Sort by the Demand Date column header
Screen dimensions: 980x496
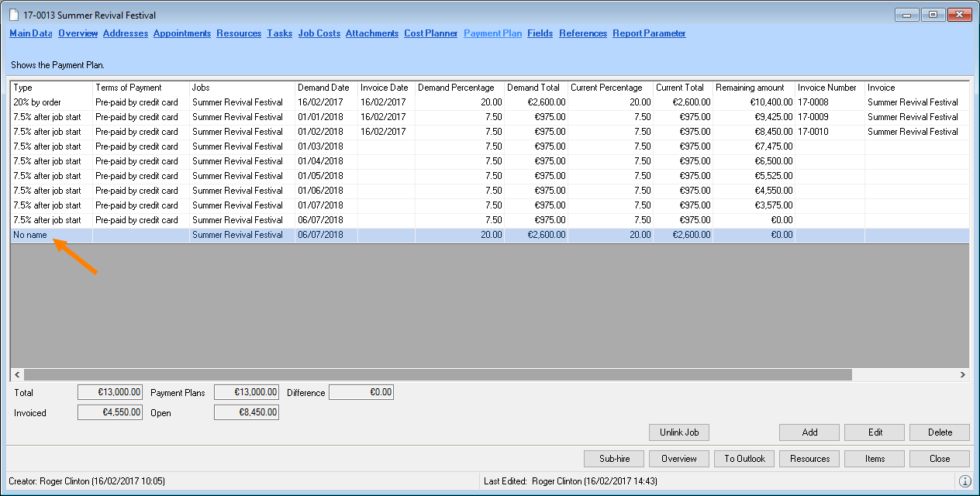coord(323,88)
